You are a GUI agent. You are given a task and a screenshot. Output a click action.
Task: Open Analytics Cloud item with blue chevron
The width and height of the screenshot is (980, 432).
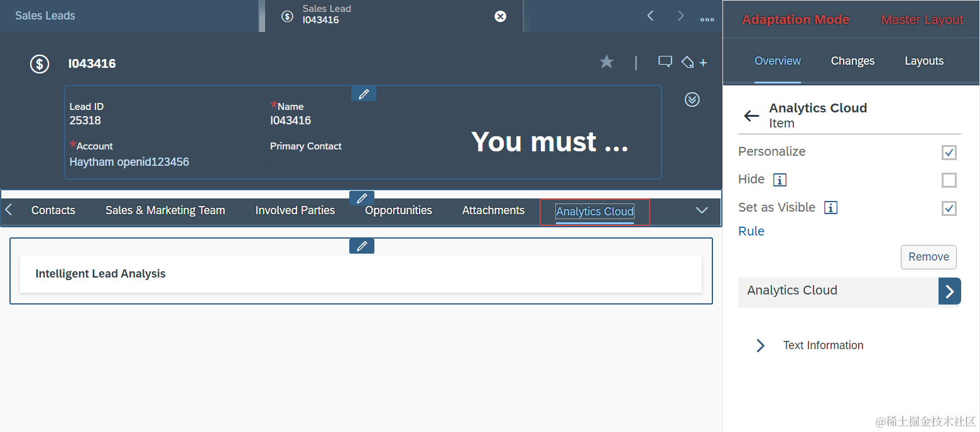950,291
